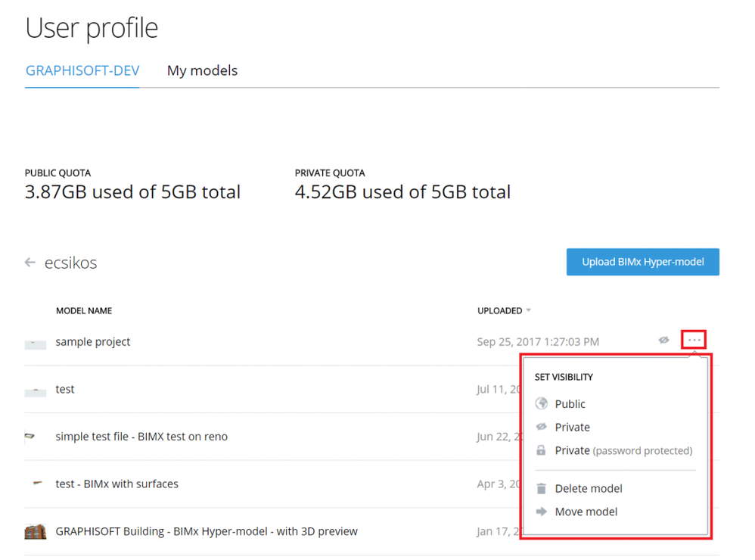This screenshot has height=560, width=755.
Task: Click the lock icon for password protected
Action: pos(541,450)
